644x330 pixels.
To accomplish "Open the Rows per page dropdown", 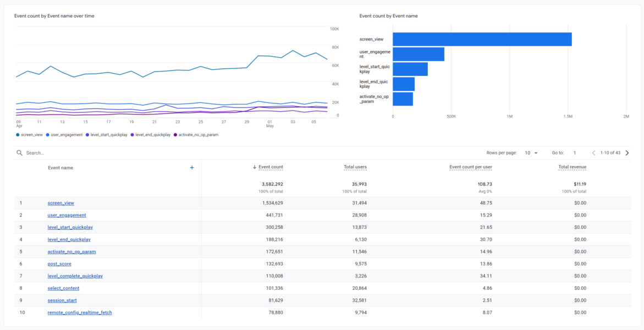I will pos(530,152).
